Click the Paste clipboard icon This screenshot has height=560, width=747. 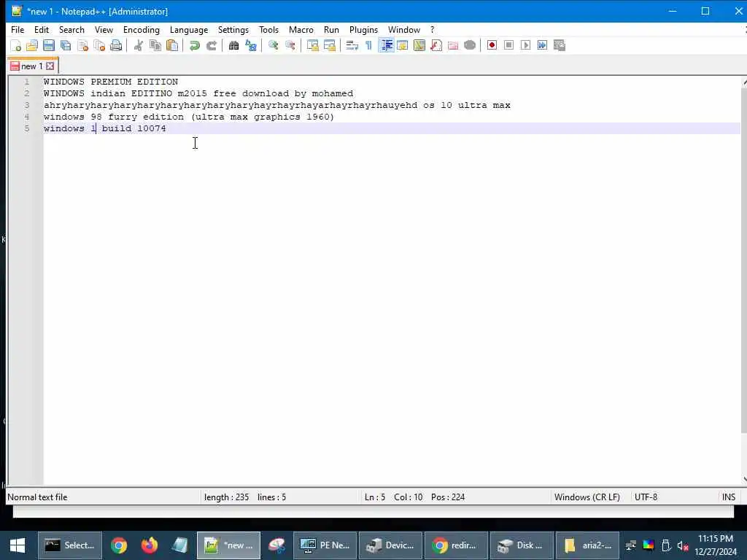pos(172,45)
